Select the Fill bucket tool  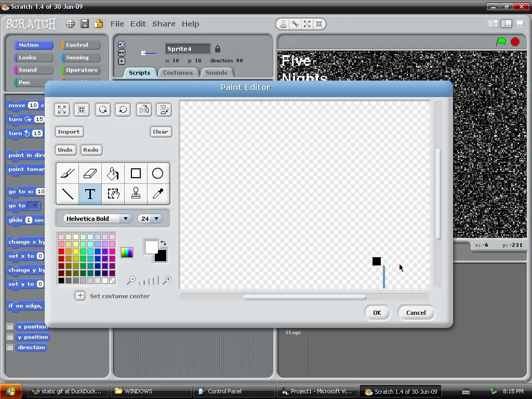[x=113, y=174]
